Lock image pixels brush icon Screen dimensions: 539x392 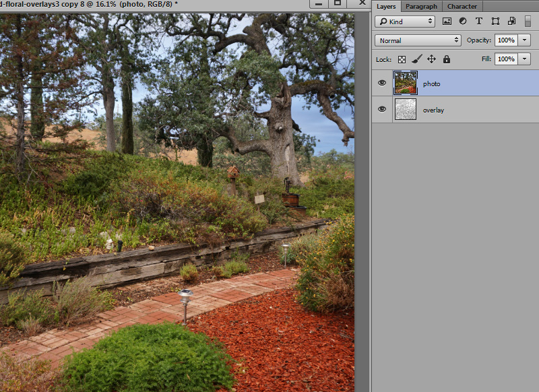click(x=416, y=59)
